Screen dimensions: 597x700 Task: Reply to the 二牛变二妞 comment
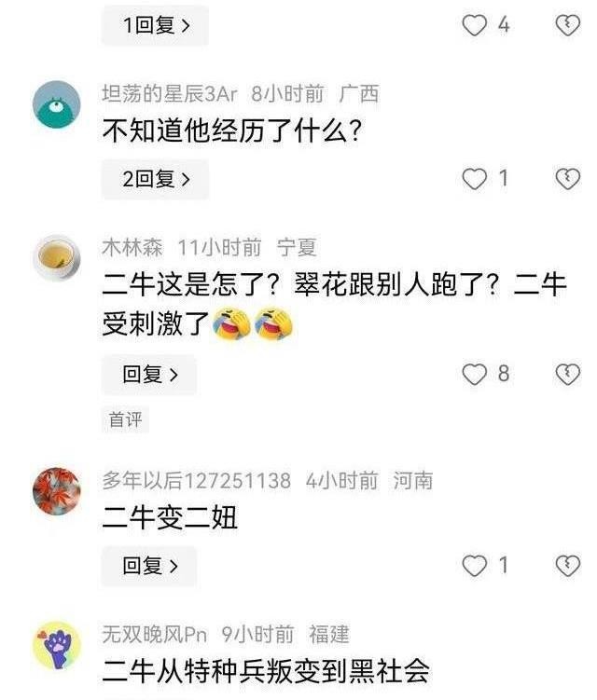(x=149, y=566)
